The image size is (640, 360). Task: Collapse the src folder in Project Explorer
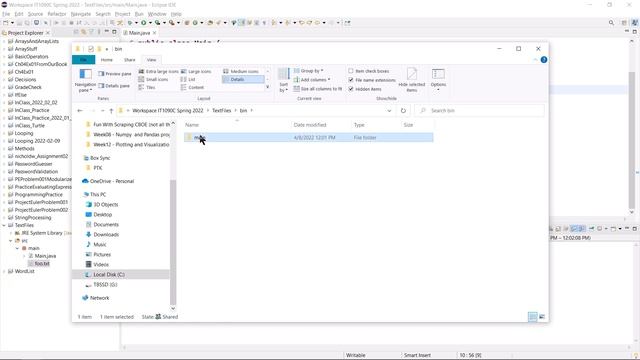click(11, 241)
